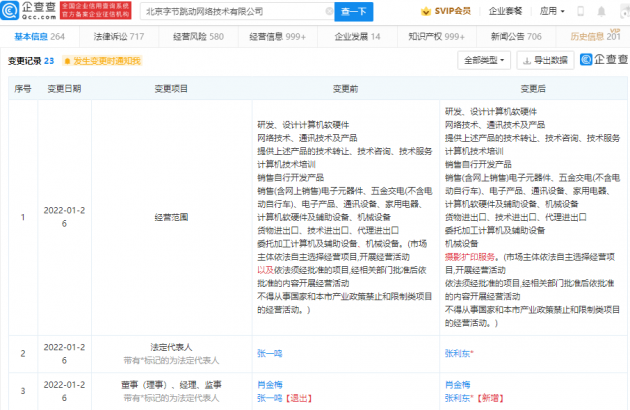Click the 变更后 column header

click(533, 88)
